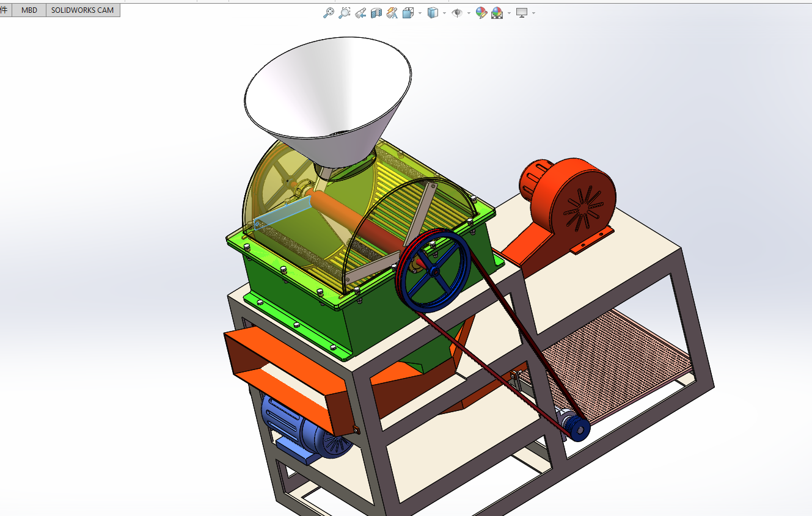This screenshot has height=516, width=812.
Task: Click the Zoom to Fit icon
Action: [x=329, y=12]
